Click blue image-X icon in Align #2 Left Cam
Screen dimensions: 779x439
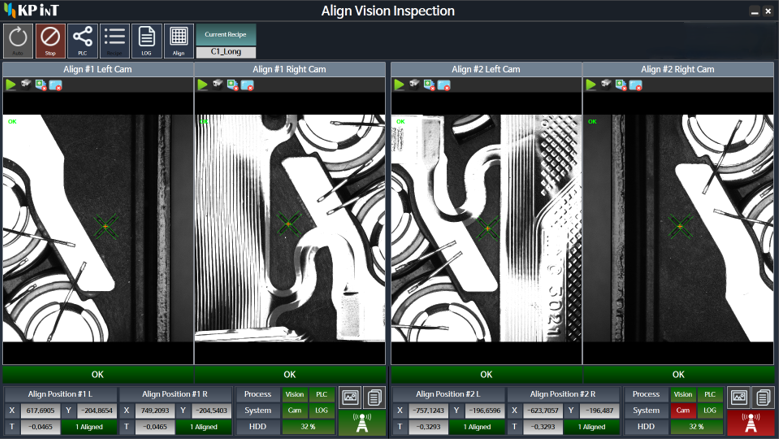pyautogui.click(x=444, y=85)
